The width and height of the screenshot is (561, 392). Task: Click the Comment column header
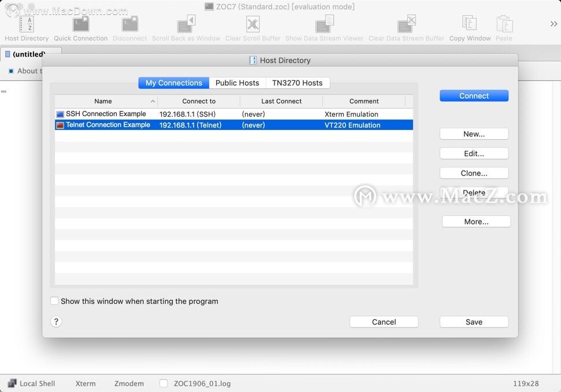[364, 101]
